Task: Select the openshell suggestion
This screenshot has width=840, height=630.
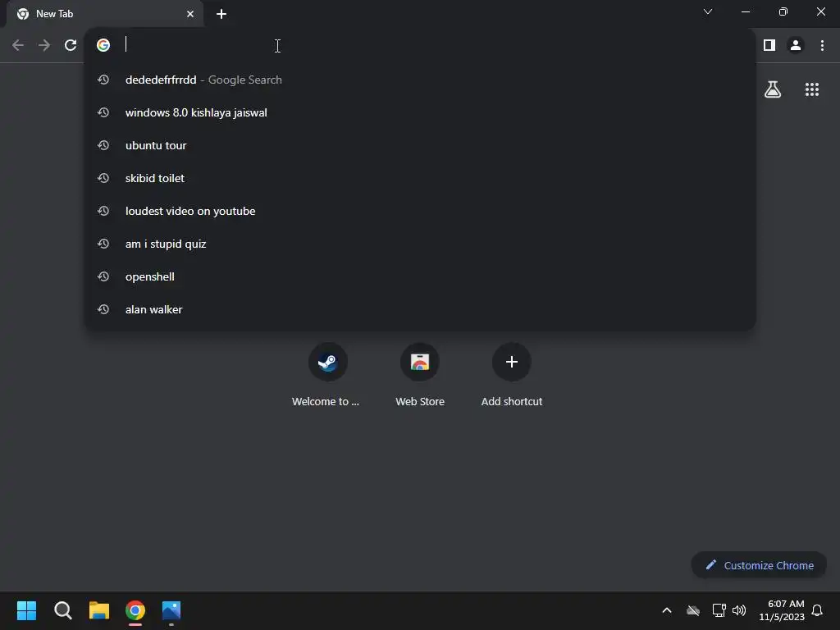Action: [x=421, y=276]
